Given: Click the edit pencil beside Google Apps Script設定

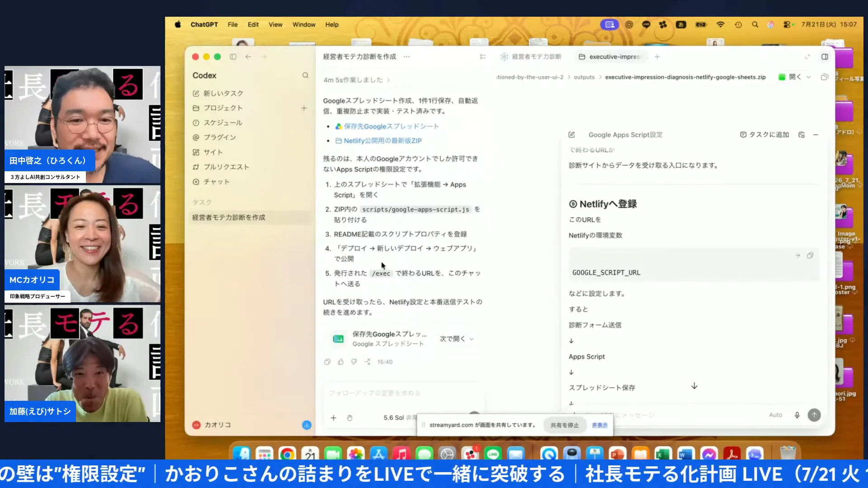Looking at the screenshot, I should (x=571, y=135).
